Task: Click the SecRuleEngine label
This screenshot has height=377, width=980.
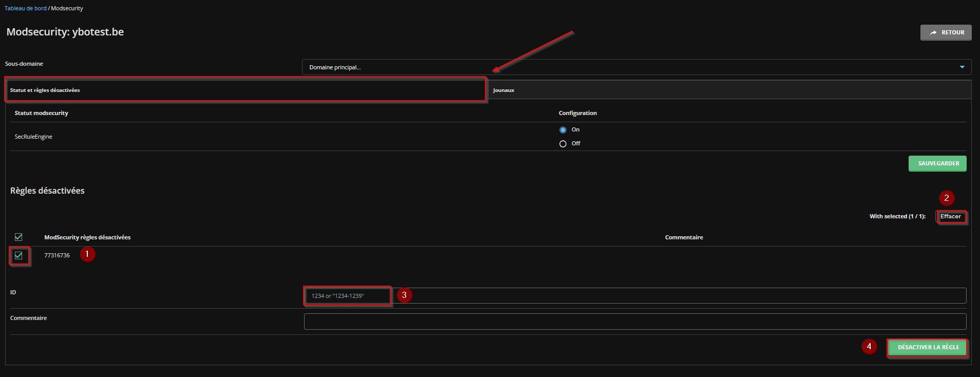Action: click(x=33, y=137)
